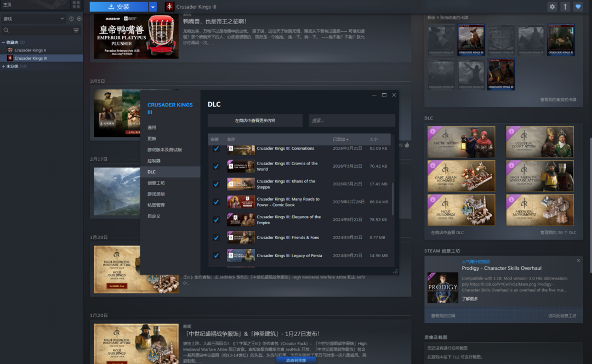Open the dropdown arrow next to 安装 button

click(x=153, y=7)
